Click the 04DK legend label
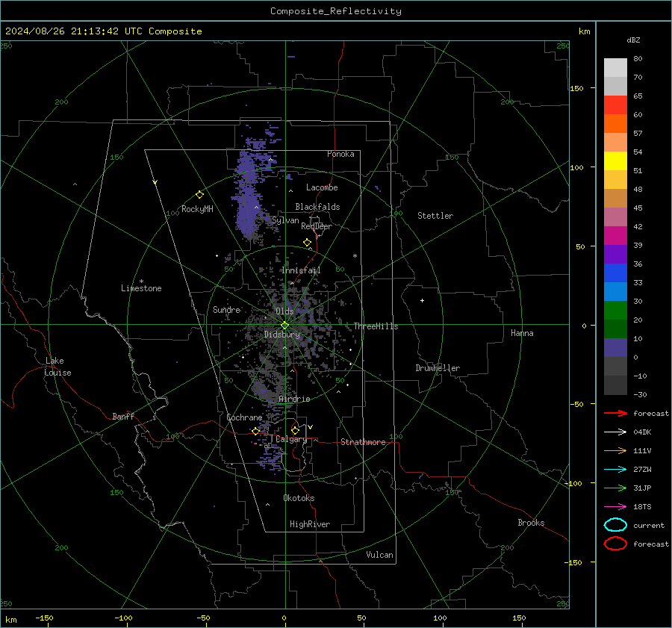672x628 pixels. [642, 432]
